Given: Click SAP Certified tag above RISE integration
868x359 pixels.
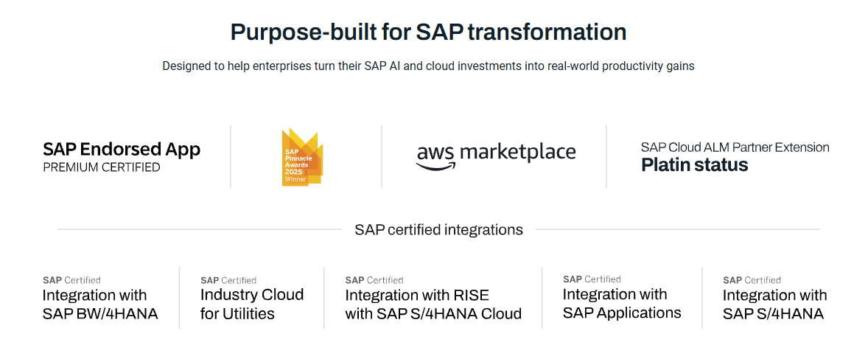Looking at the screenshot, I should point(374,280).
